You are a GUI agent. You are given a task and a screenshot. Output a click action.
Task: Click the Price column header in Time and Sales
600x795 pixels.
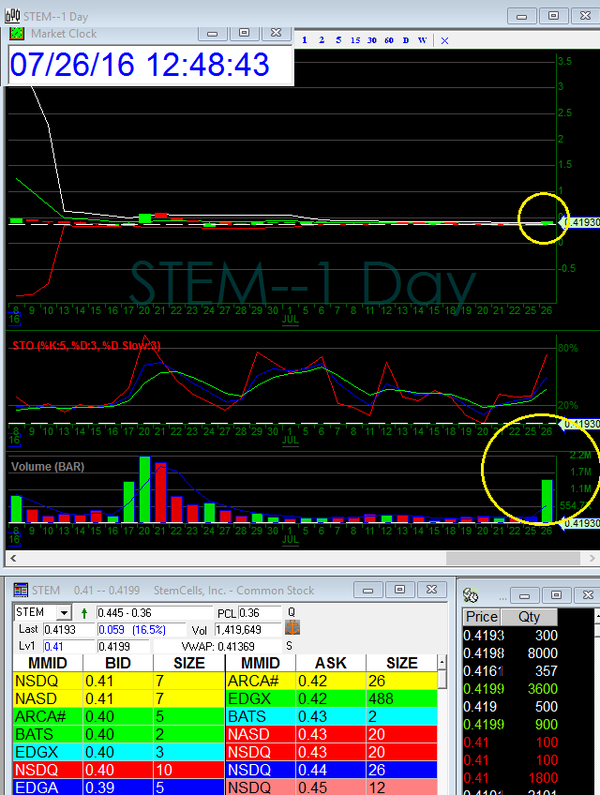(482, 617)
